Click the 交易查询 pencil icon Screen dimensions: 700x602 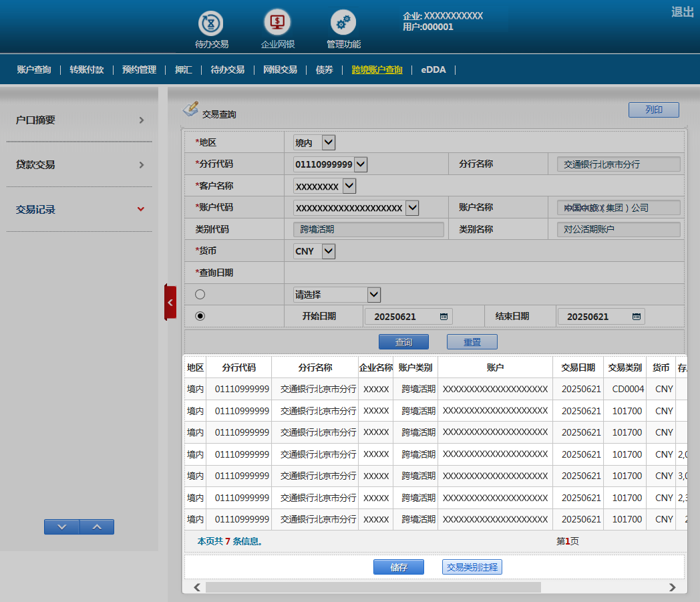[x=190, y=108]
